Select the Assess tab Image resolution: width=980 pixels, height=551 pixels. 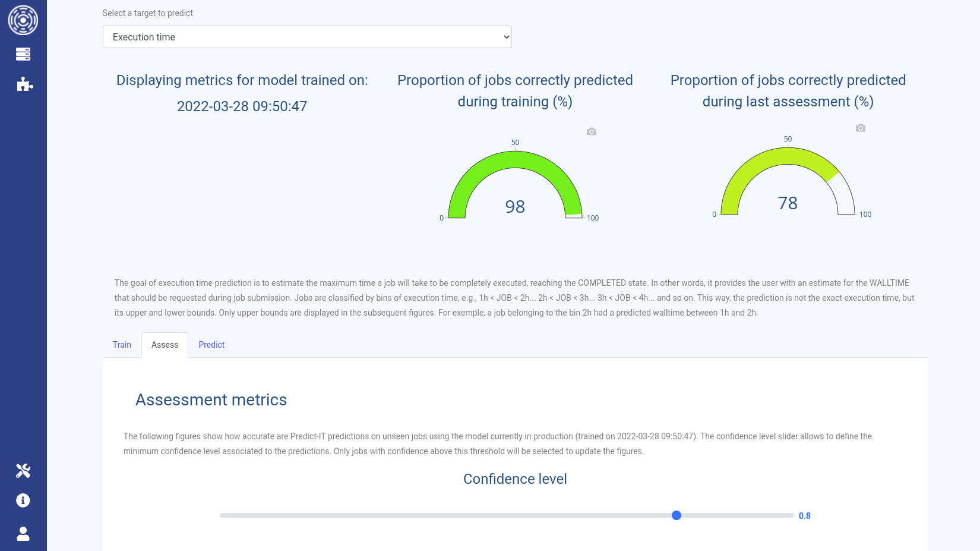click(x=165, y=345)
